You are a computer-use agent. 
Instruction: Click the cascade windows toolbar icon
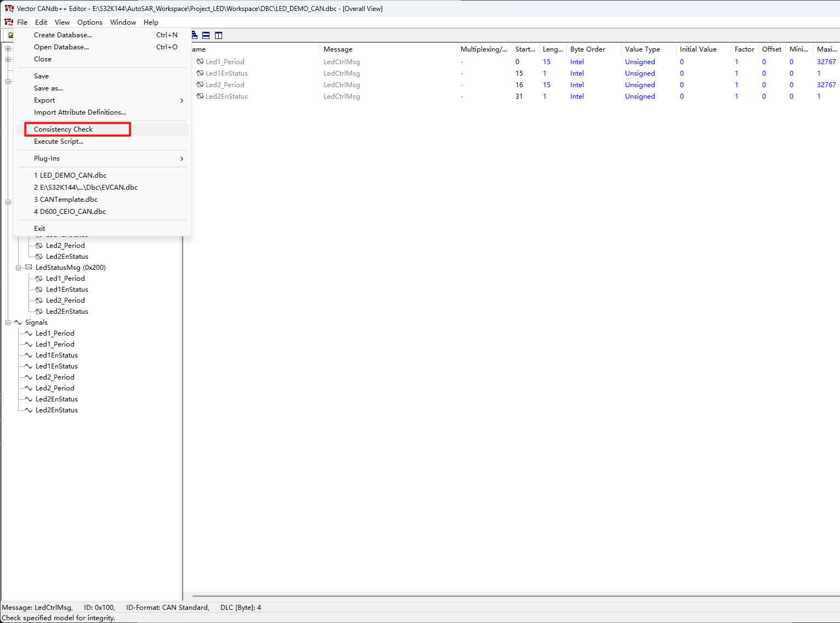(x=194, y=35)
